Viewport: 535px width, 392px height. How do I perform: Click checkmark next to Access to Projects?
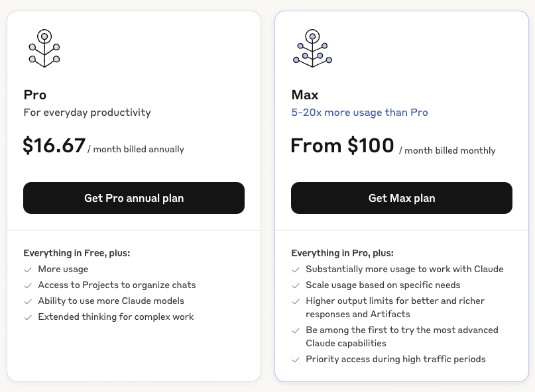[28, 285]
